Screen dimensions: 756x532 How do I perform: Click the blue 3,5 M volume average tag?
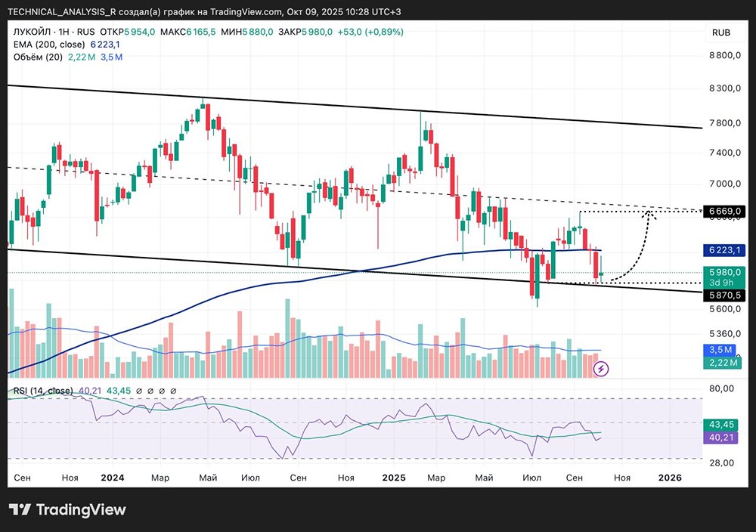(723, 350)
